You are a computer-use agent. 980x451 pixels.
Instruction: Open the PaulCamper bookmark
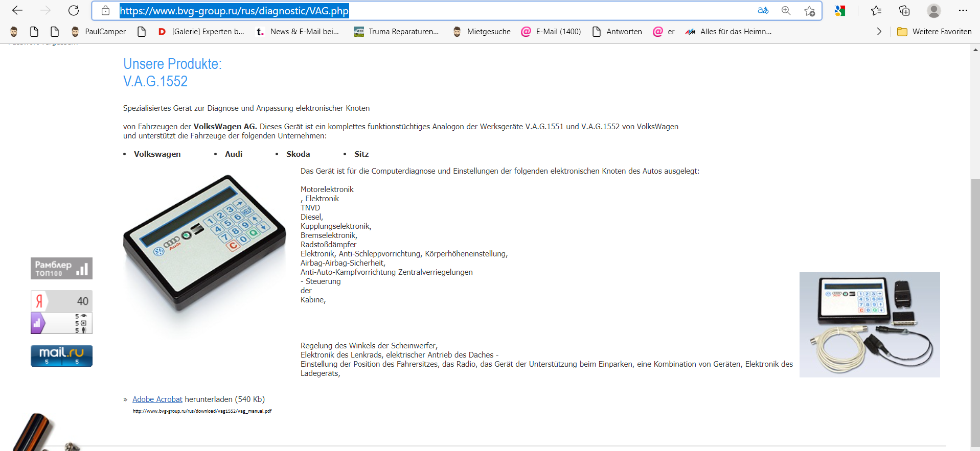point(98,32)
